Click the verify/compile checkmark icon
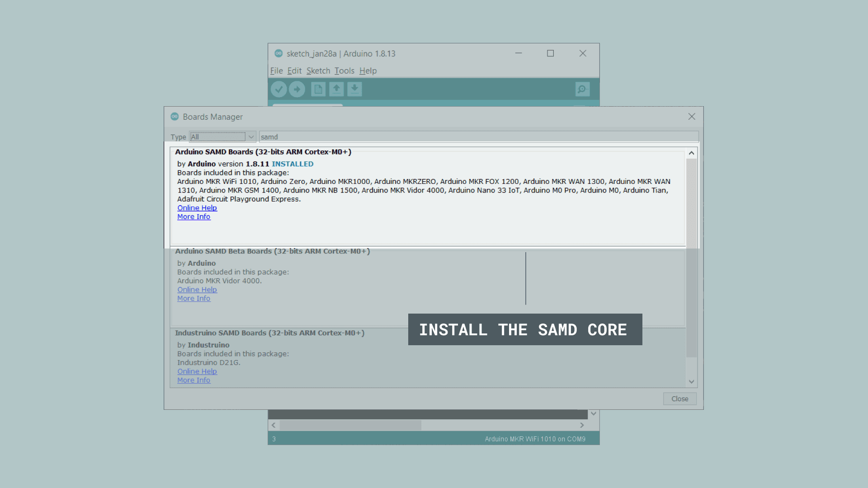This screenshot has height=488, width=868. [279, 89]
